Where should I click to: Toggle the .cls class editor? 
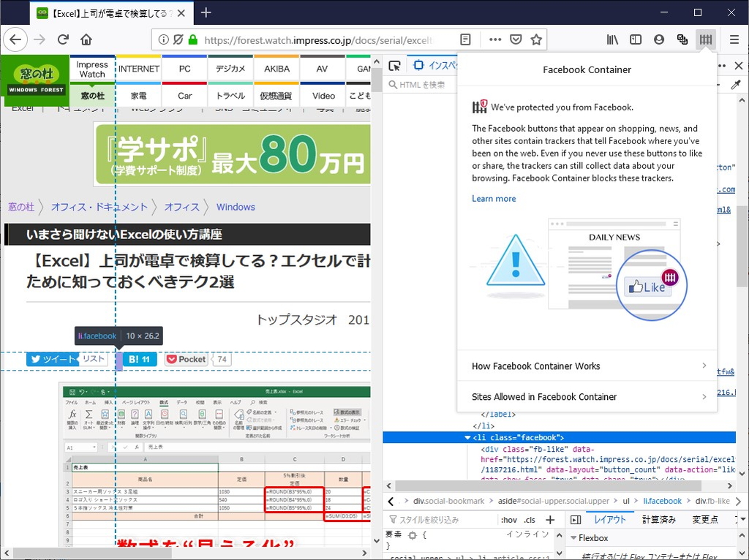pos(531,519)
